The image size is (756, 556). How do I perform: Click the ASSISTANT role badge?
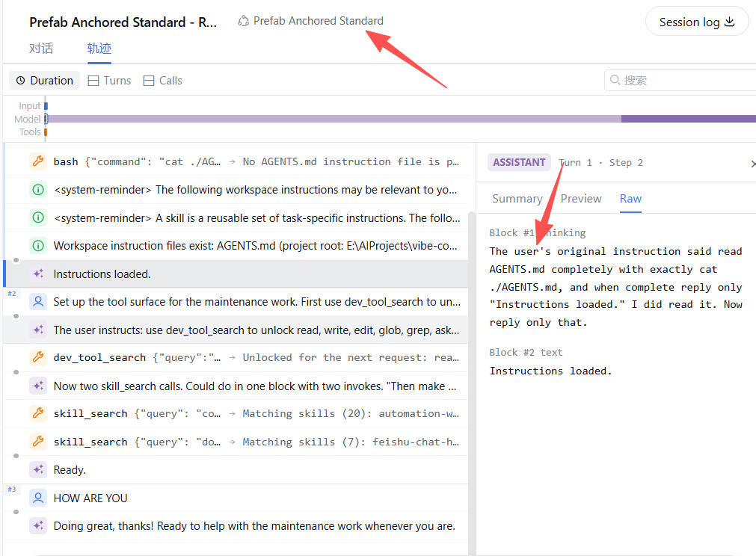click(x=519, y=162)
